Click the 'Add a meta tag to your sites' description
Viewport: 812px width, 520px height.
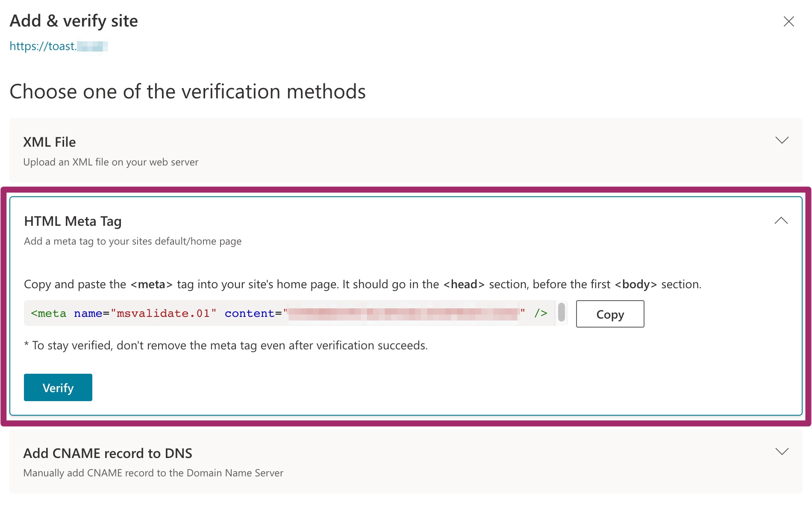click(132, 241)
